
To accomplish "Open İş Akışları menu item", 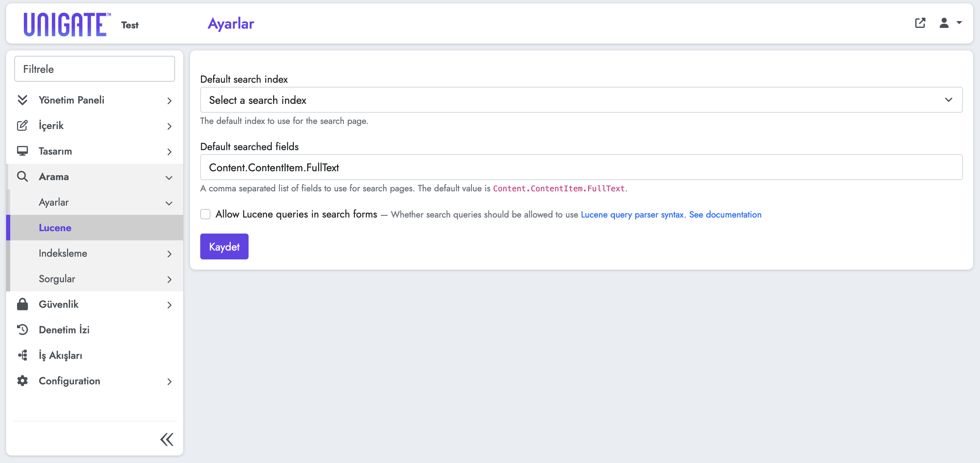I will click(x=95, y=355).
